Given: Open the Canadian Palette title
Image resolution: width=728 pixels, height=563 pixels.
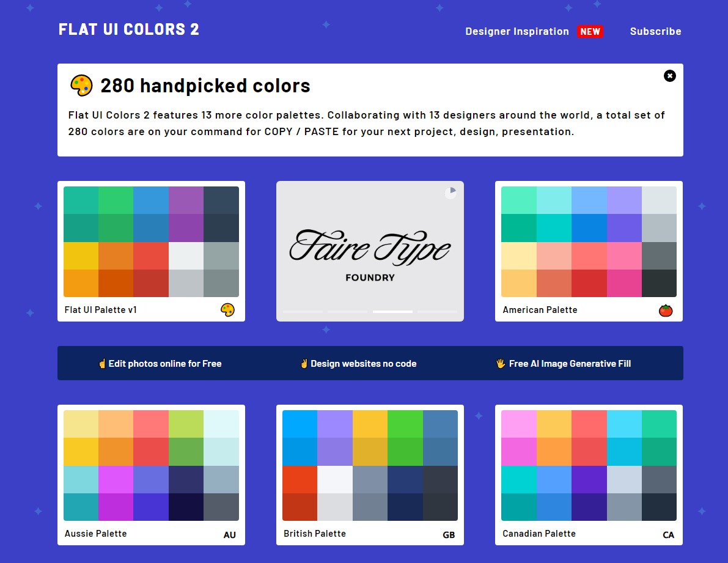Looking at the screenshot, I should pyautogui.click(x=539, y=534).
